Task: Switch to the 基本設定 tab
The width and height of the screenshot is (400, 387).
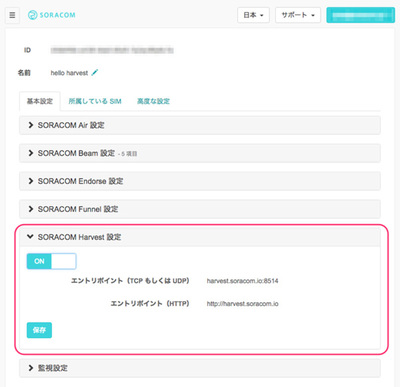Action: pyautogui.click(x=40, y=101)
